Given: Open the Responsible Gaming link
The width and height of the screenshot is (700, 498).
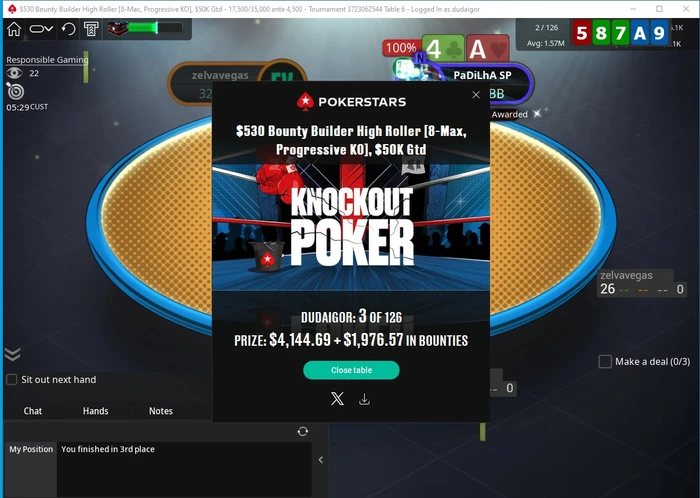Looking at the screenshot, I should click(47, 60).
